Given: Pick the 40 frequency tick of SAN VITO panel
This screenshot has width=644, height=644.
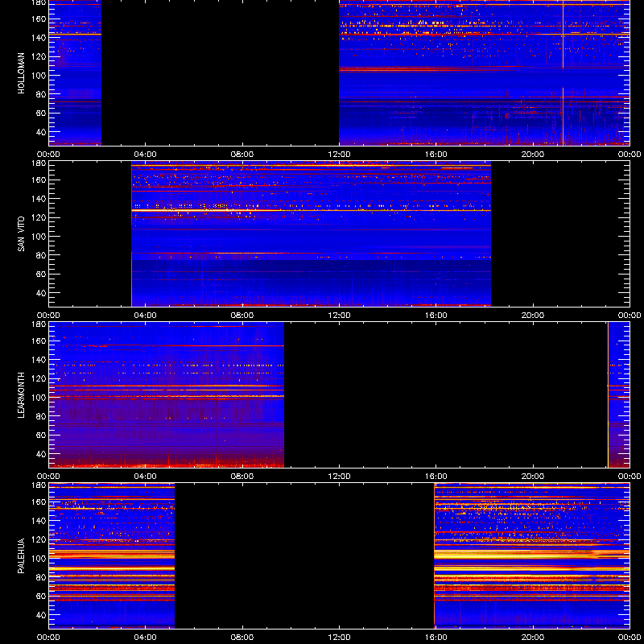Looking at the screenshot, I should 42,293.
